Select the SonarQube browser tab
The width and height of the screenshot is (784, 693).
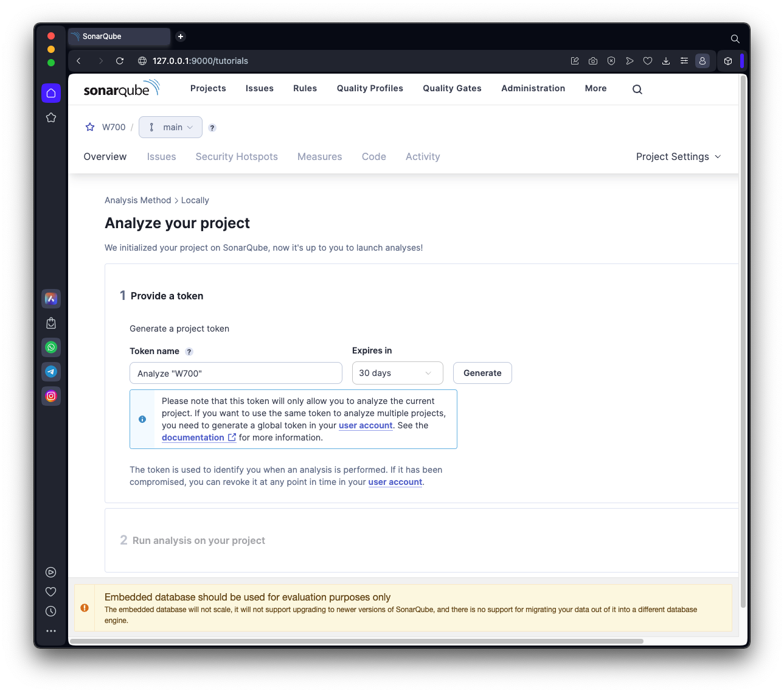pyautogui.click(x=119, y=37)
